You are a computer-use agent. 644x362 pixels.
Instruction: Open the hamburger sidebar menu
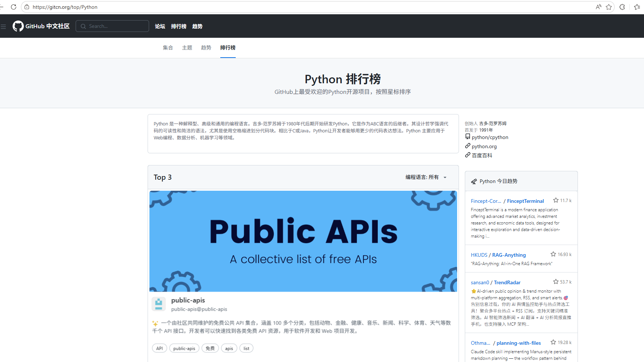[x=3, y=26]
